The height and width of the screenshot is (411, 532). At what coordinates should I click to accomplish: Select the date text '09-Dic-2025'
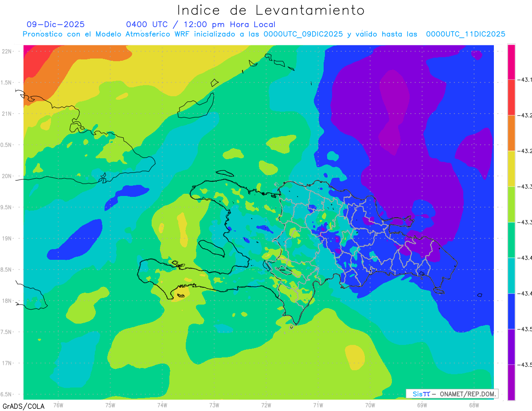pyautogui.click(x=55, y=24)
